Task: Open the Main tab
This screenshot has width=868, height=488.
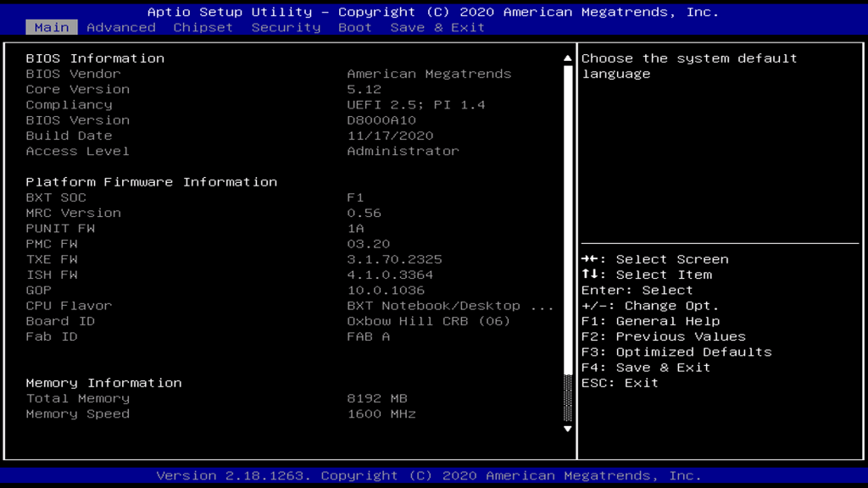Action: click(x=52, y=27)
